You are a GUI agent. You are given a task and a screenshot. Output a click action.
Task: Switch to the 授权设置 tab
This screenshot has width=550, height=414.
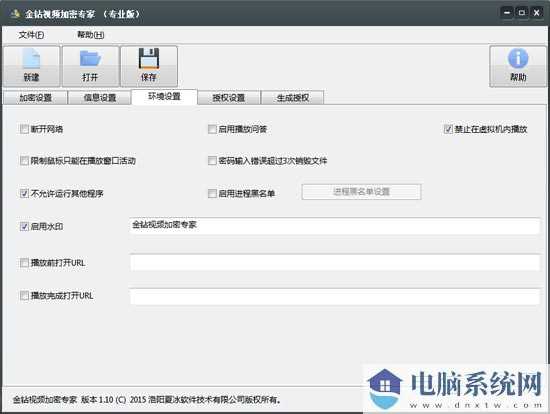pos(229,98)
